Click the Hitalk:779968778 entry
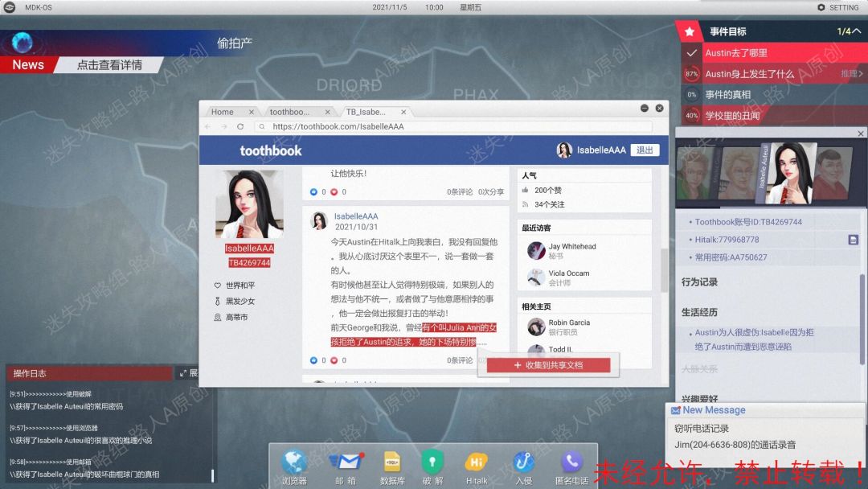868x489 pixels. tap(727, 239)
